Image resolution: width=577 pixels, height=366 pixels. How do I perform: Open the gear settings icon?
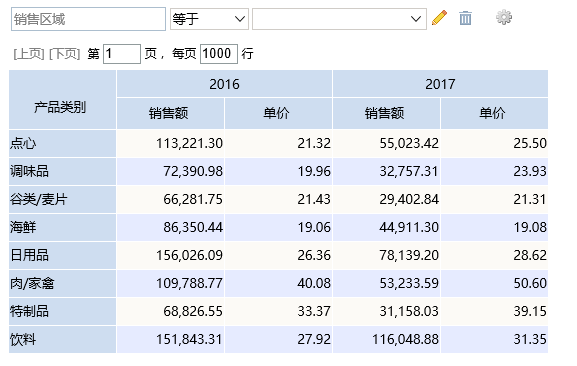504,17
